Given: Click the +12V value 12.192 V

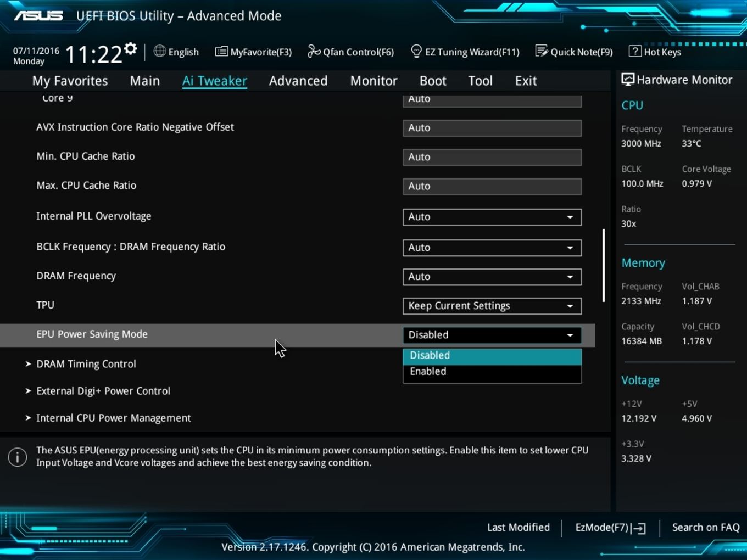Looking at the screenshot, I should click(x=639, y=418).
